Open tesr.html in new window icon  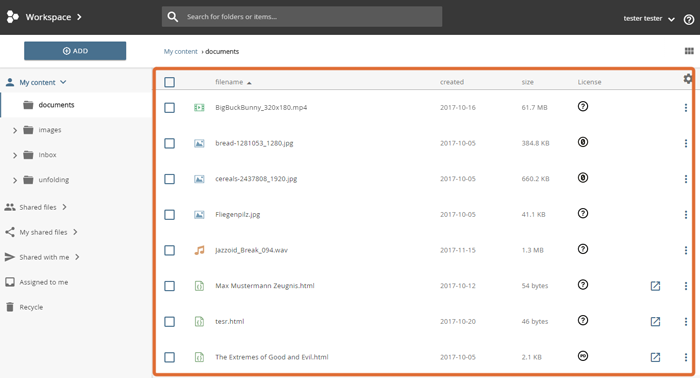pos(655,321)
